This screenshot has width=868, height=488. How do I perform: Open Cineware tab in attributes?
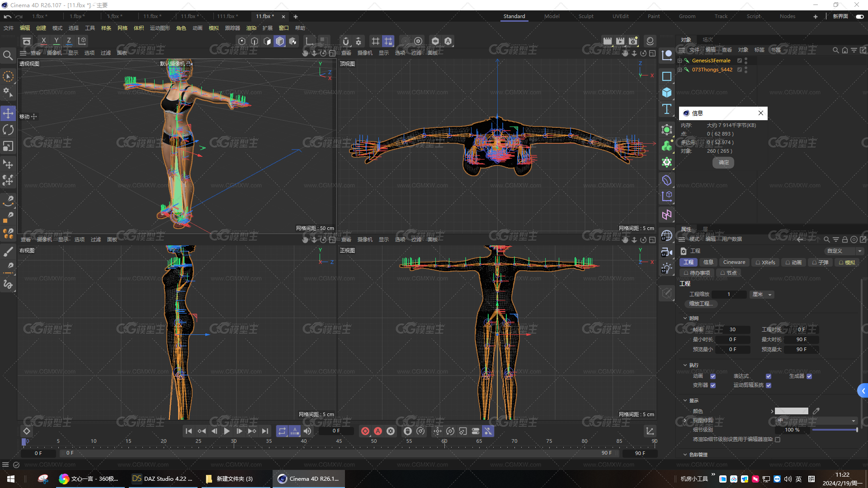click(734, 263)
